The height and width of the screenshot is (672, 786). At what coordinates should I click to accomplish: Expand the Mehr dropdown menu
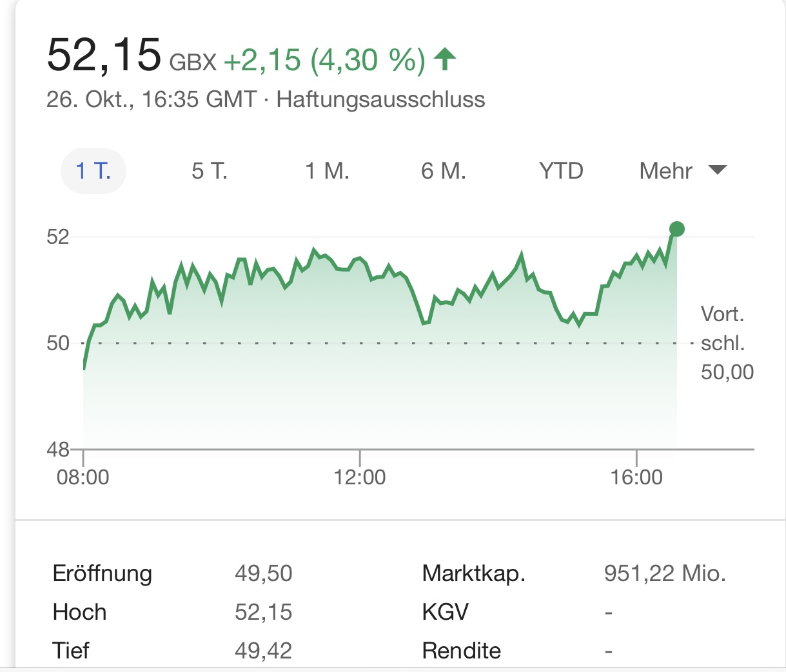tap(667, 171)
